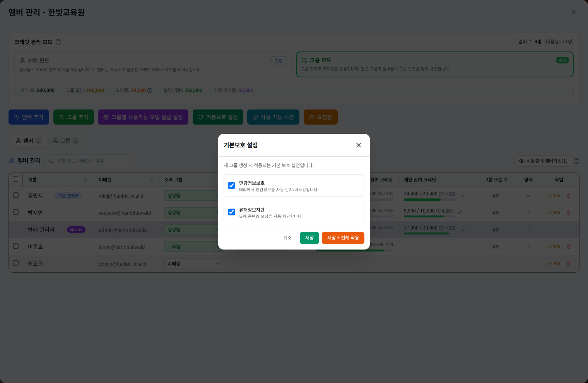Focus the 이름 또는 이메일로 검색 field
This screenshot has height=383, width=588.
tap(88, 161)
